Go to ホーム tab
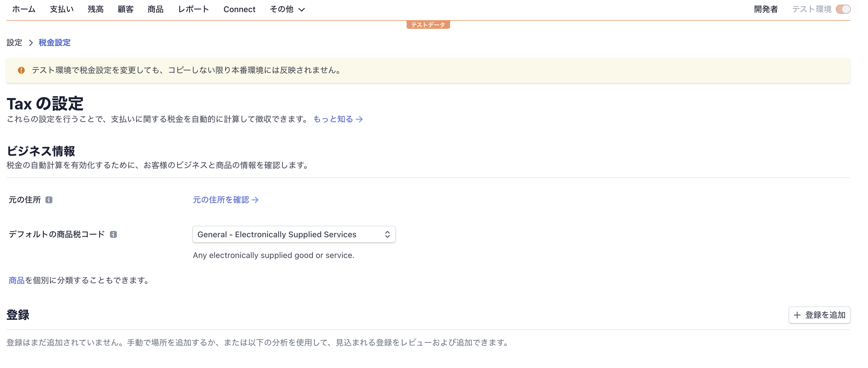This screenshot has height=368, width=868. pos(24,10)
